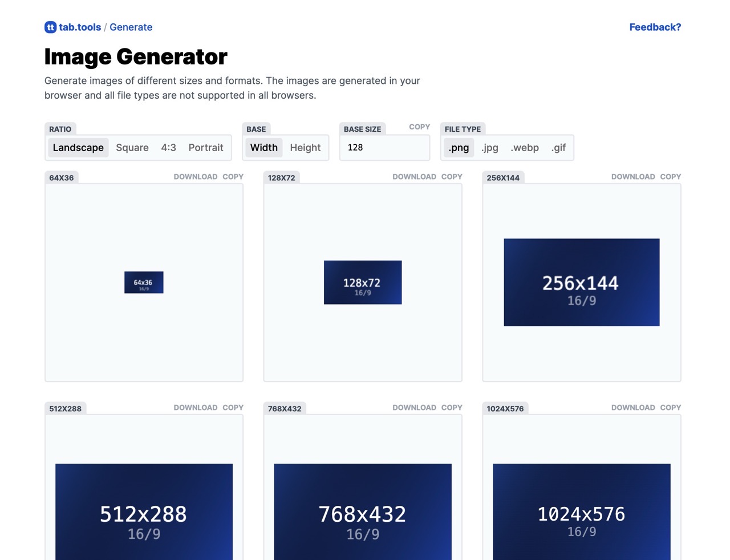Click the 1024x576 preview thumbnail
This screenshot has width=730, height=560.
tap(582, 512)
